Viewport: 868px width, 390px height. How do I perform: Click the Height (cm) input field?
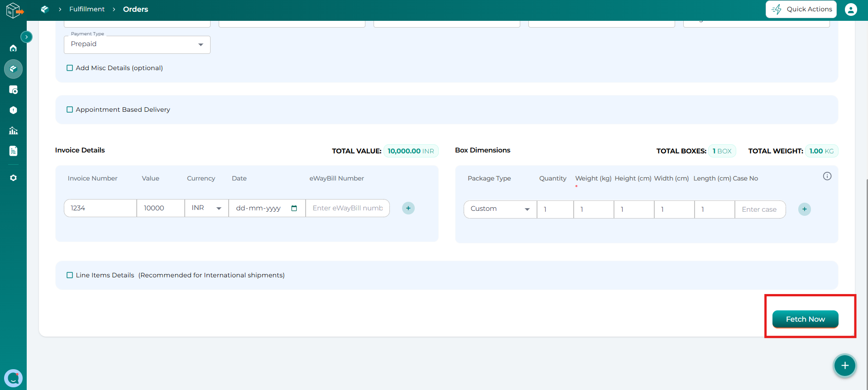634,209
